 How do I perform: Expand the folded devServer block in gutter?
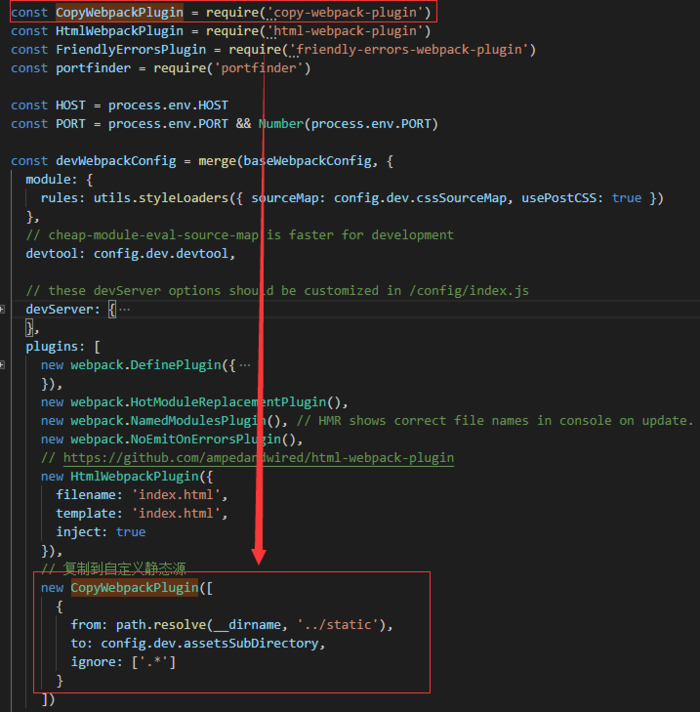(2, 310)
